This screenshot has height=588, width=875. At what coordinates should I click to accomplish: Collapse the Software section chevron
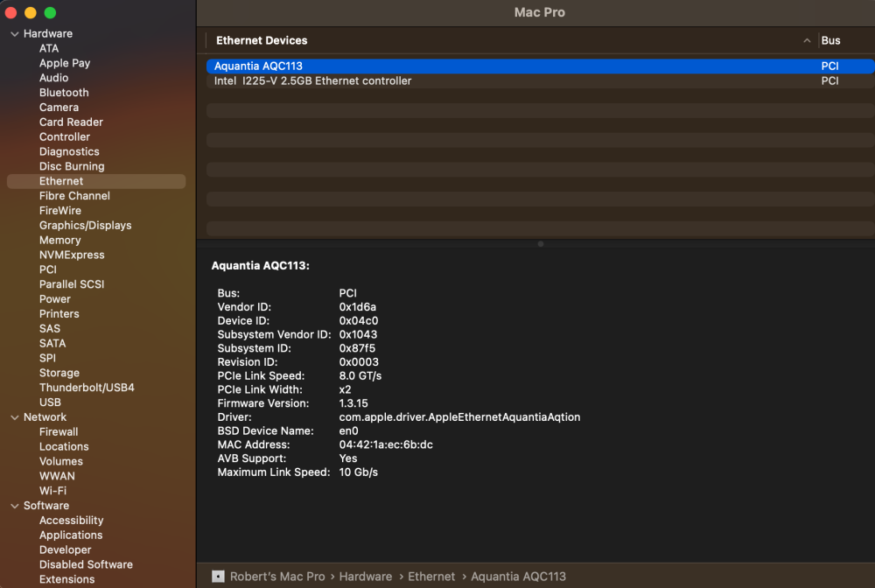pyautogui.click(x=15, y=506)
